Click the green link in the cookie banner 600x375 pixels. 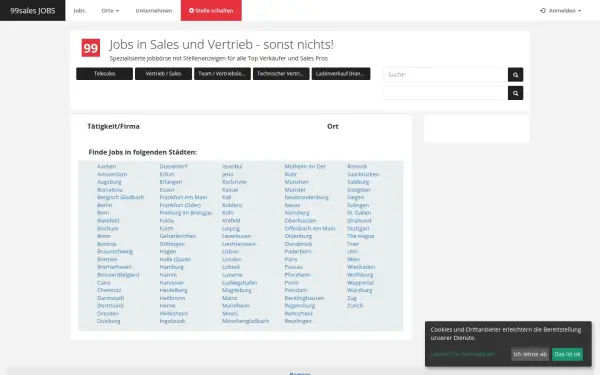tap(463, 354)
